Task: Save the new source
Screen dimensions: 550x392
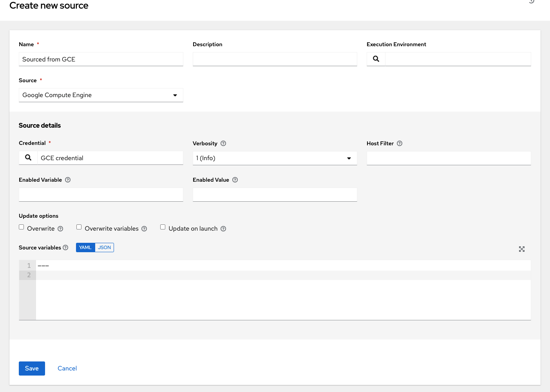Action: pos(32,368)
